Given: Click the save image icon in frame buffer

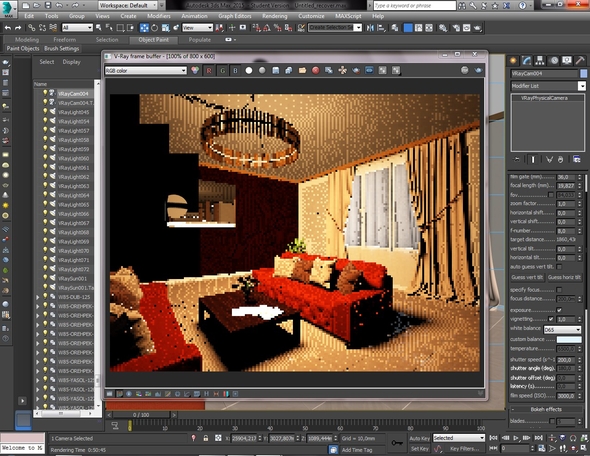Looking at the screenshot, I should coord(276,71).
